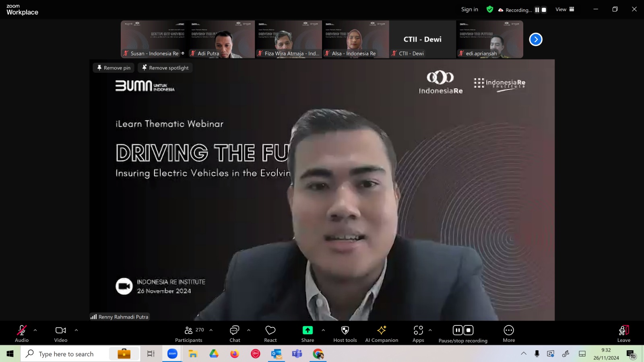Pause recording from top indicator
Screen dimensions: 644x362
point(537,10)
